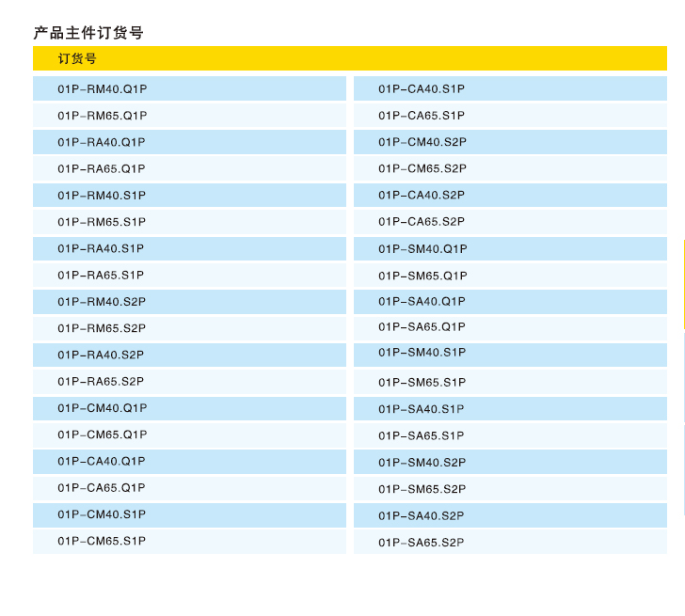Click the 01P-CM40.S2P cell
This screenshot has width=685, height=616.
point(422,142)
